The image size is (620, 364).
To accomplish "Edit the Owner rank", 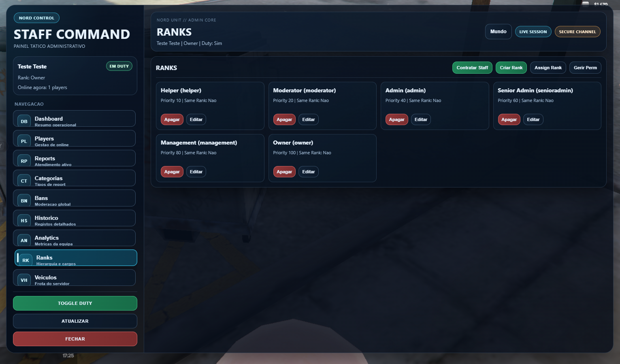I will pyautogui.click(x=309, y=172).
